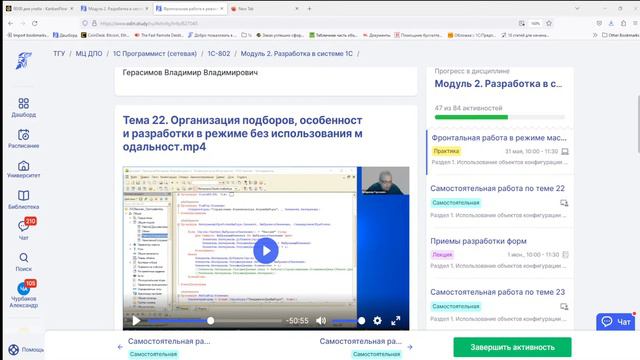Switch to first browser tab
The width and height of the screenshot is (640, 360).
click(39, 9)
